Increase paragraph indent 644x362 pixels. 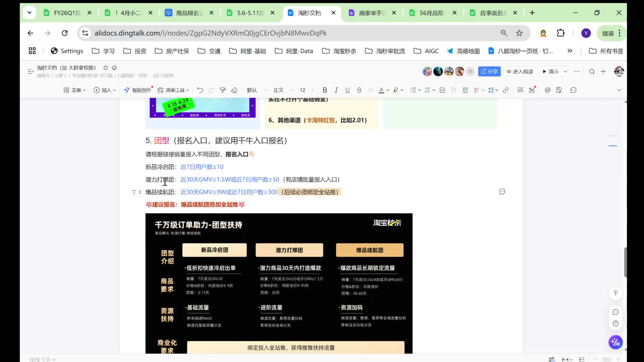[x=465, y=90]
